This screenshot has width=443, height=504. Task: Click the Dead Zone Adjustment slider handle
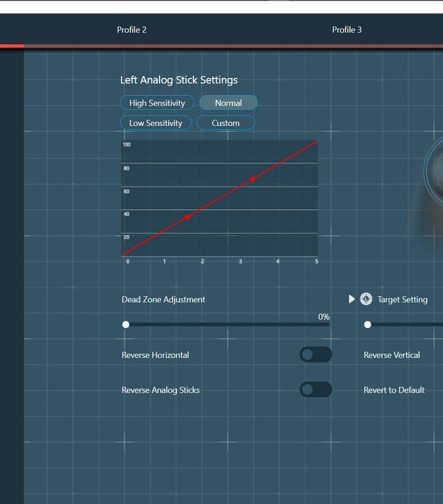coord(126,324)
